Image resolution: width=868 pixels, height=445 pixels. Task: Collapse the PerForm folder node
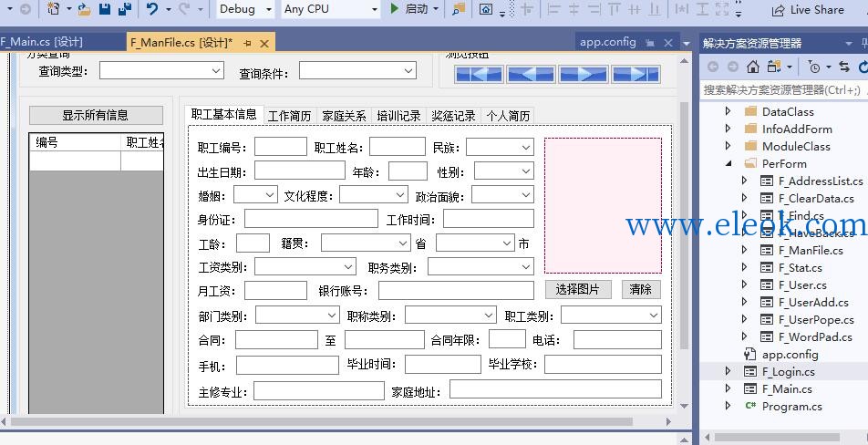(728, 163)
